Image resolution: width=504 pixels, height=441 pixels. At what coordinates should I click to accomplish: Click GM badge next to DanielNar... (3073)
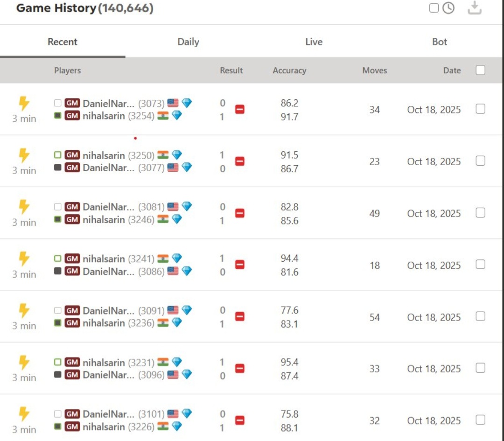click(72, 103)
